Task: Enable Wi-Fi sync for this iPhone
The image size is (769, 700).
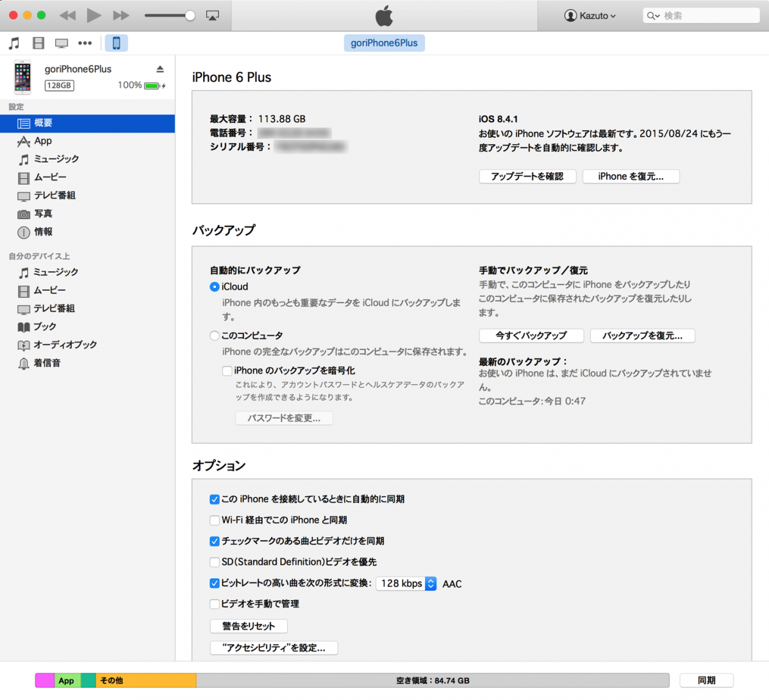Action: click(x=215, y=520)
